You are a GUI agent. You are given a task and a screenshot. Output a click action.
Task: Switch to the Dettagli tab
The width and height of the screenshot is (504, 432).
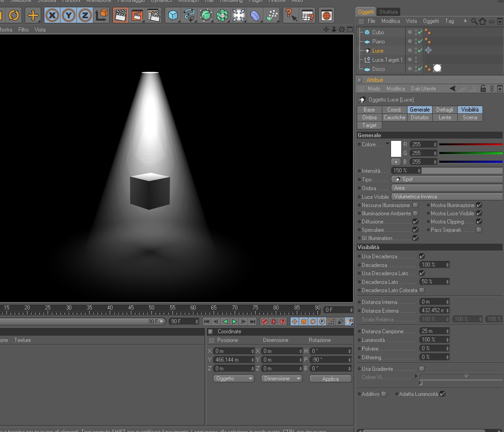pyautogui.click(x=445, y=110)
